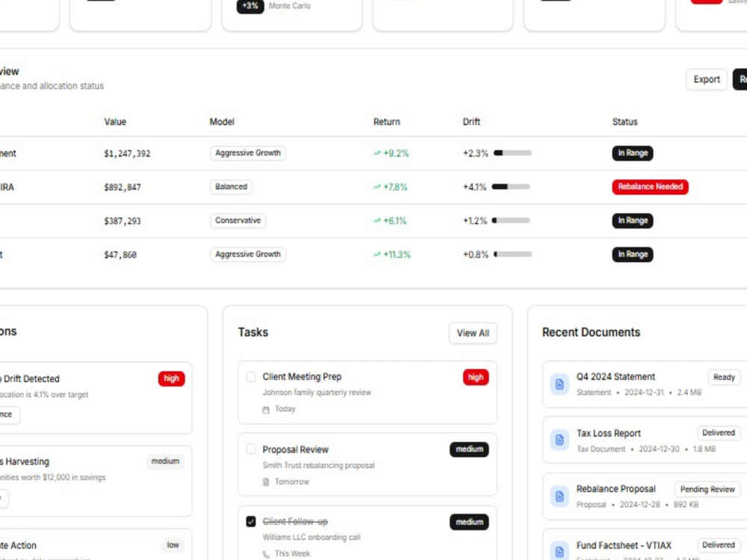Click the high badge on Drift Detected alert

172,379
